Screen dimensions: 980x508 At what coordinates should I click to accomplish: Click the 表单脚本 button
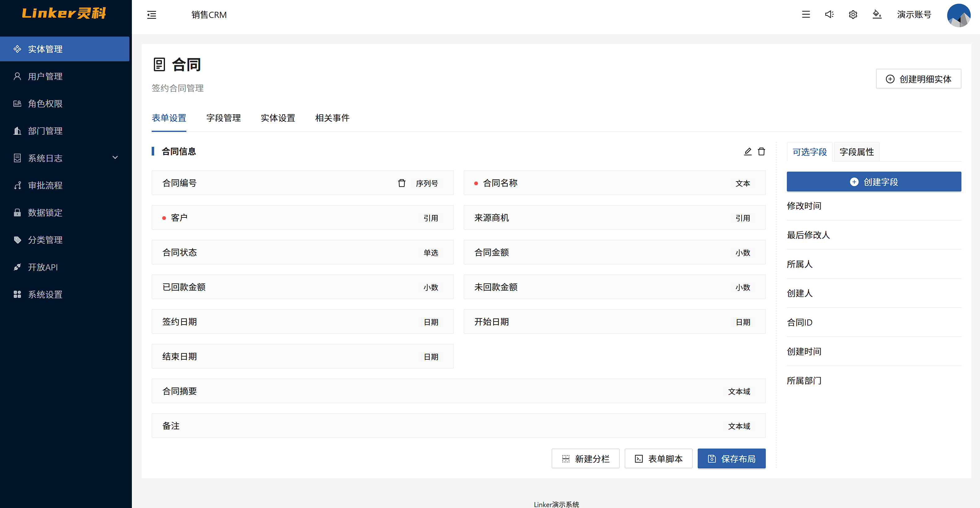658,458
